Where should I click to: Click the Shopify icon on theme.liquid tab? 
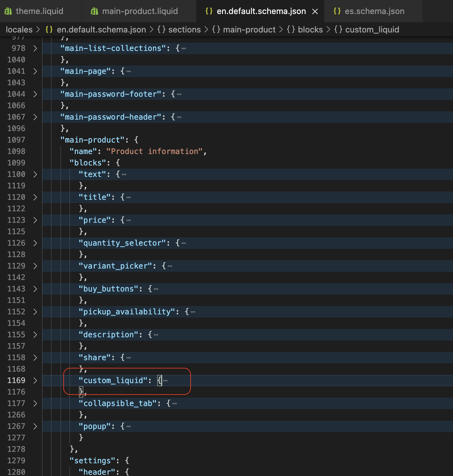pos(8,11)
